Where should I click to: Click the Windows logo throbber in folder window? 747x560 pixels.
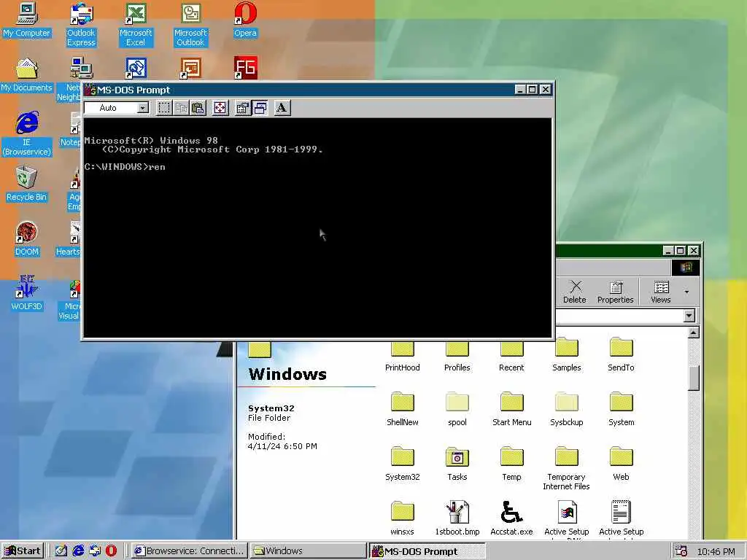pos(686,268)
